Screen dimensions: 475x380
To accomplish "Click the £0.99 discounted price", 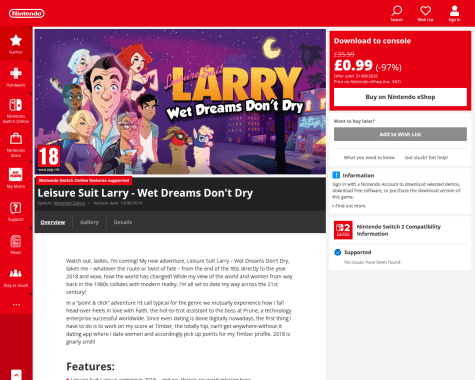I will pyautogui.click(x=353, y=65).
